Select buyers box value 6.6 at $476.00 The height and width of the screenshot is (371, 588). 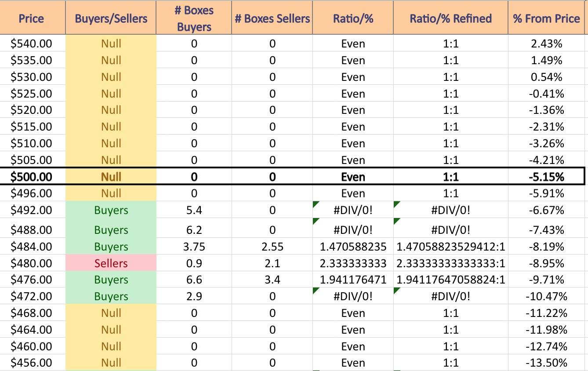pyautogui.click(x=194, y=280)
